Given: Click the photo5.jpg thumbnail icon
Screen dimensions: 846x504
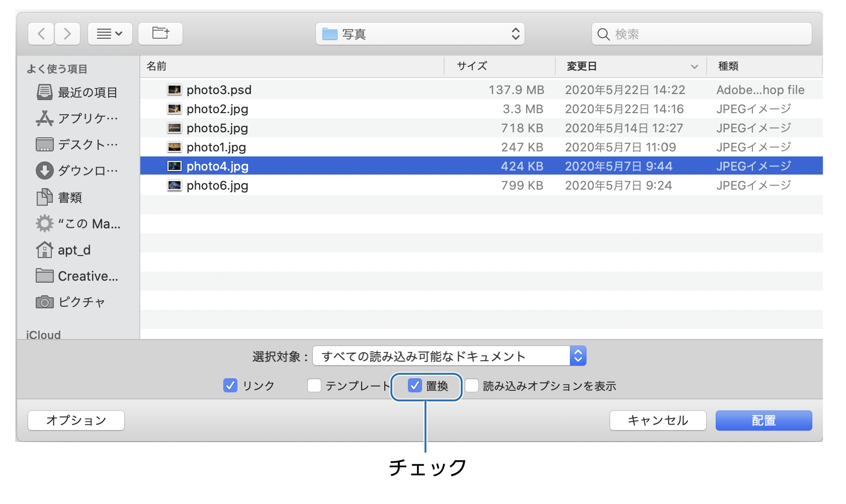Looking at the screenshot, I should coord(175,128).
